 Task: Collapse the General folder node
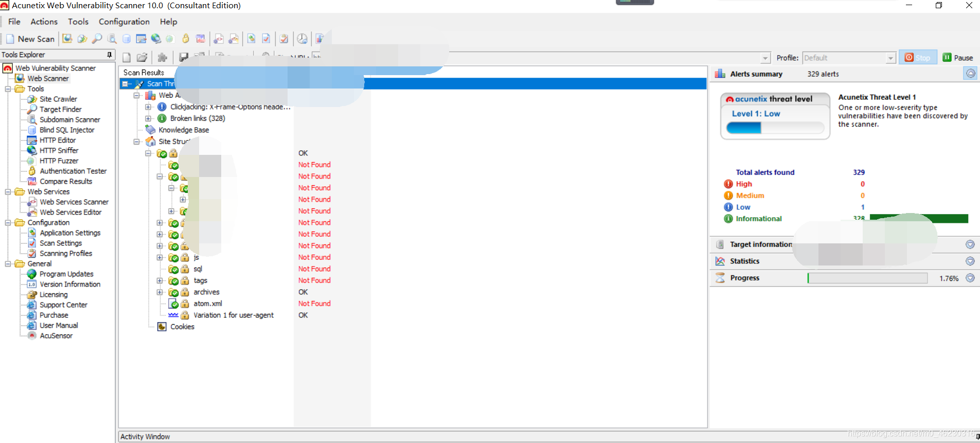pyautogui.click(x=8, y=264)
